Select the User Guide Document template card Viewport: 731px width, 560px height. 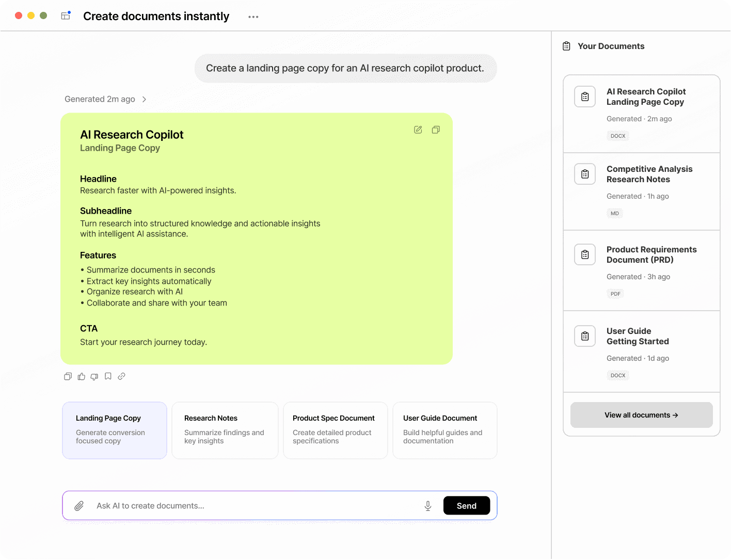click(445, 430)
